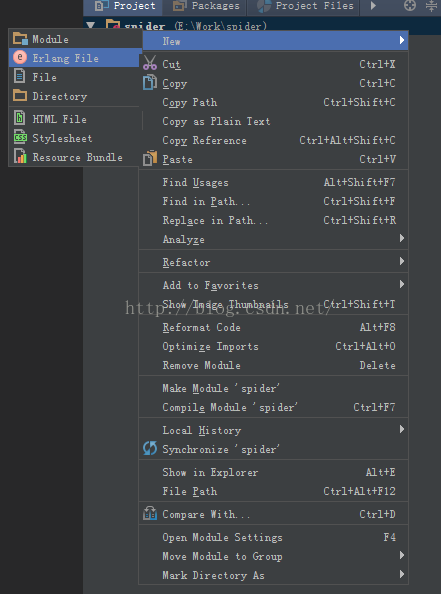Expand the Analyze submenu arrow
The image size is (441, 594).
tap(402, 238)
